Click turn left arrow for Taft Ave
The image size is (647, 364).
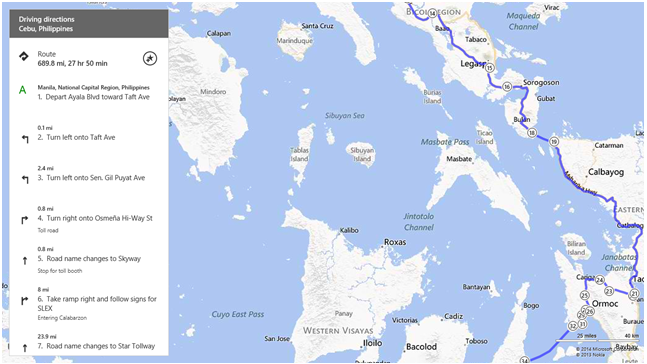(x=25, y=139)
